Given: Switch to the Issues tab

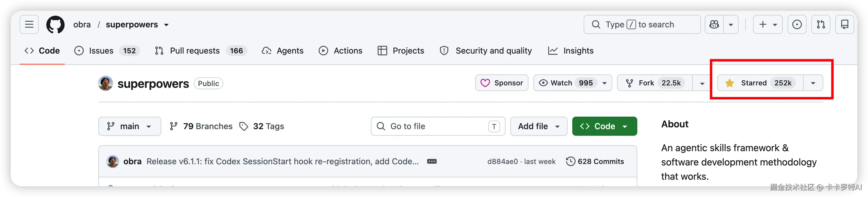Looking at the screenshot, I should (107, 51).
